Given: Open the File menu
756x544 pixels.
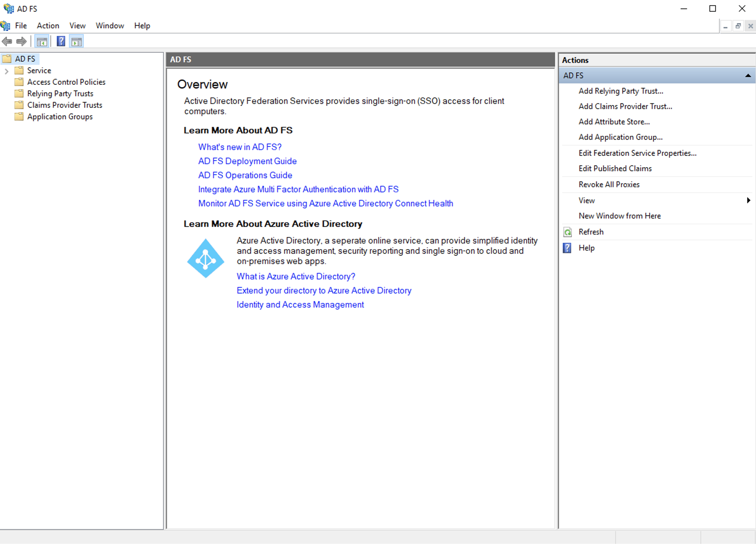Looking at the screenshot, I should [21, 26].
